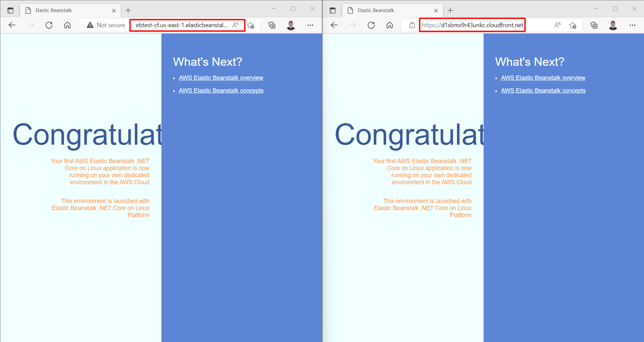Click the ebtest-cf address bar in the left window

click(x=181, y=25)
